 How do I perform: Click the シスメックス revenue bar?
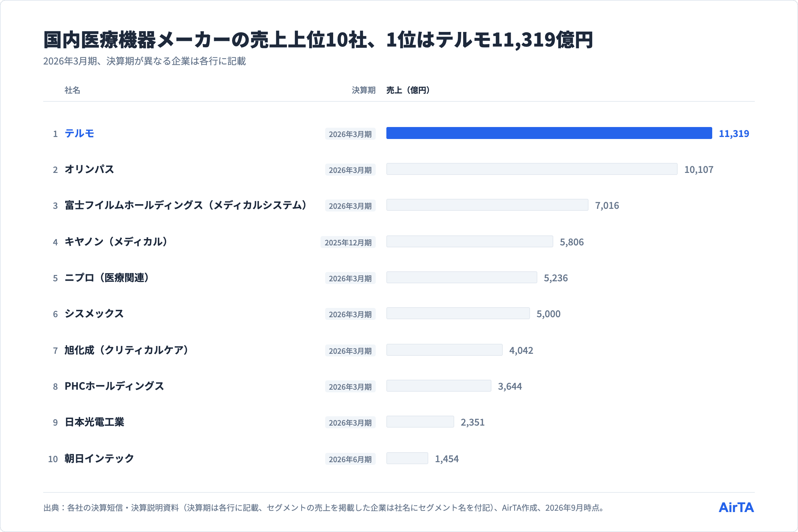coord(458,314)
